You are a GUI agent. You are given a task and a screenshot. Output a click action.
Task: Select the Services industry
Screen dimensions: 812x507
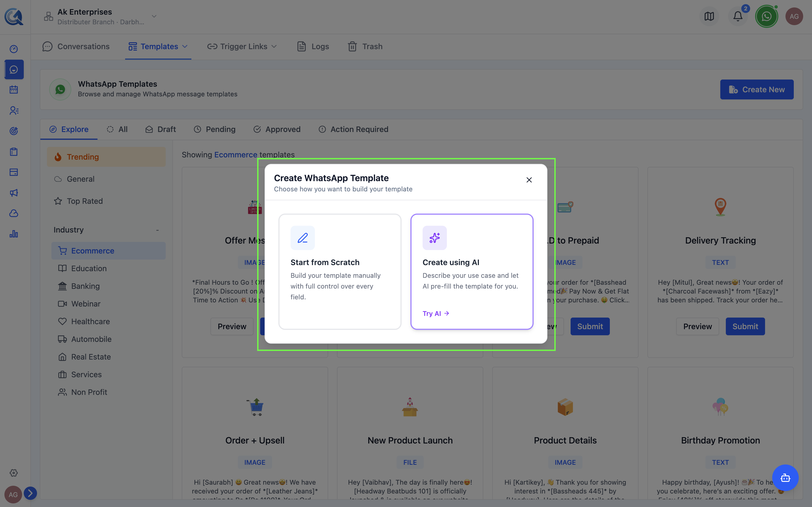coord(108,374)
